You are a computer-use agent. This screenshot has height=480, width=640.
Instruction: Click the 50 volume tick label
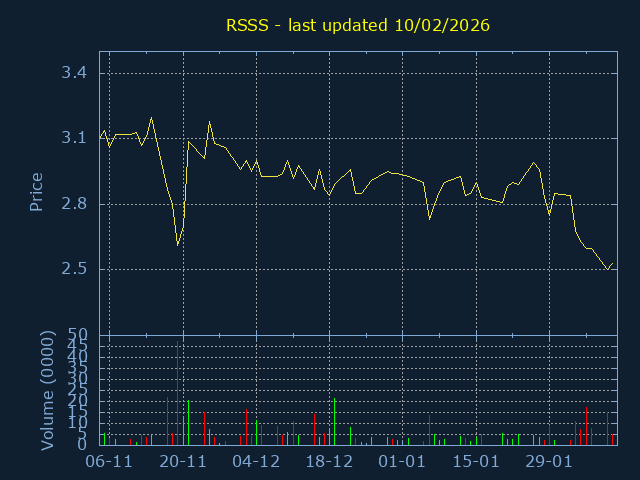point(77,335)
